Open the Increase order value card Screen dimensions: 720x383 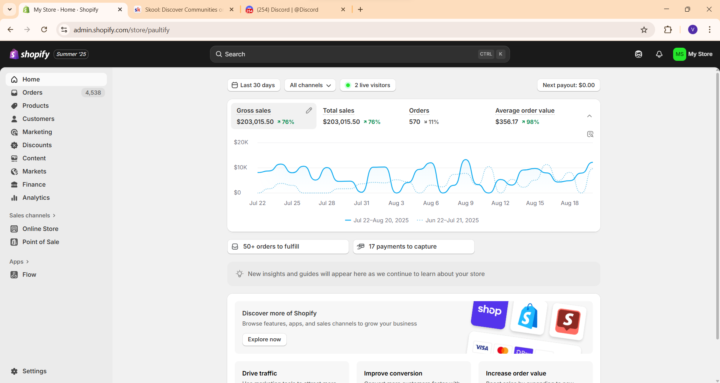point(535,372)
